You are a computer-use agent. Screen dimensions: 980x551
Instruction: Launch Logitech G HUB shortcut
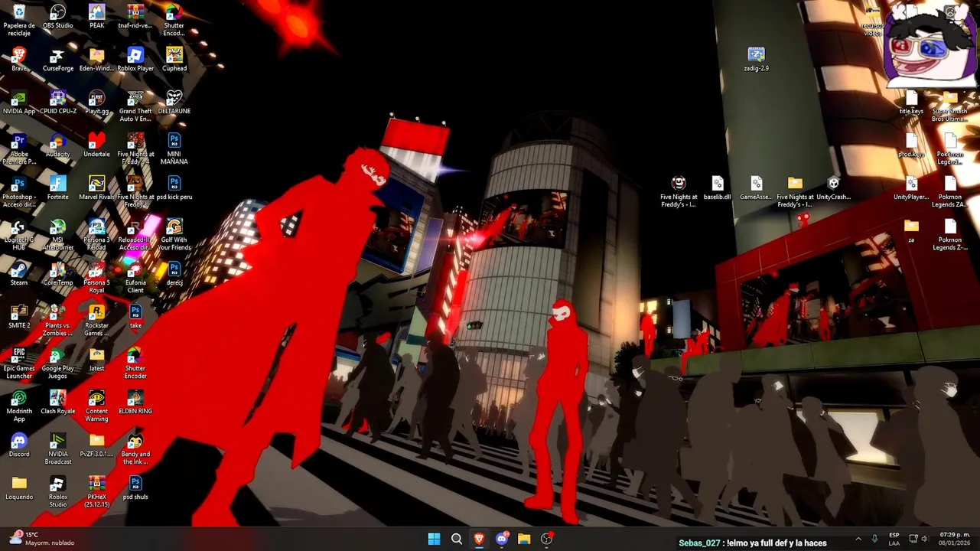pyautogui.click(x=19, y=234)
